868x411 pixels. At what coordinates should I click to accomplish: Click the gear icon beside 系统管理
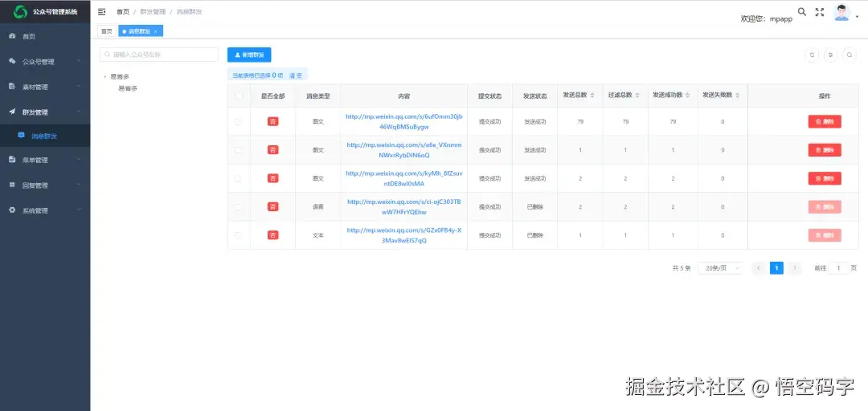click(x=12, y=210)
